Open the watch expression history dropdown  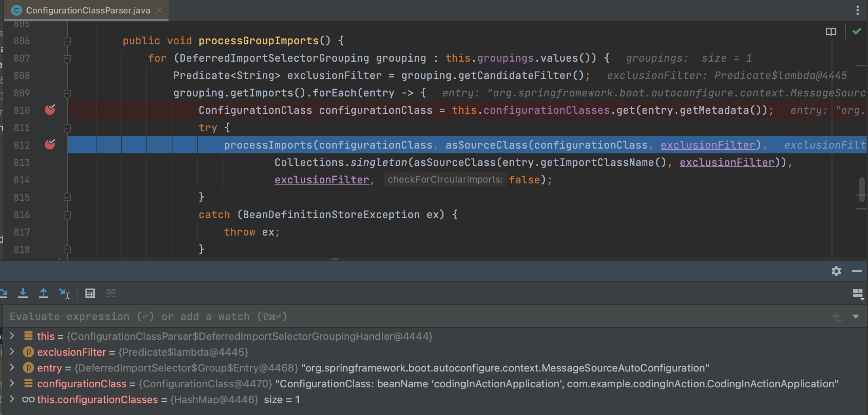tap(856, 317)
